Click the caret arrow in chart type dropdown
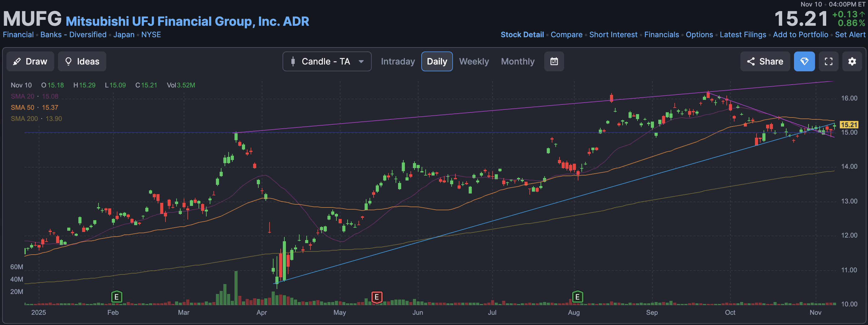This screenshot has height=325, width=868. [361, 61]
